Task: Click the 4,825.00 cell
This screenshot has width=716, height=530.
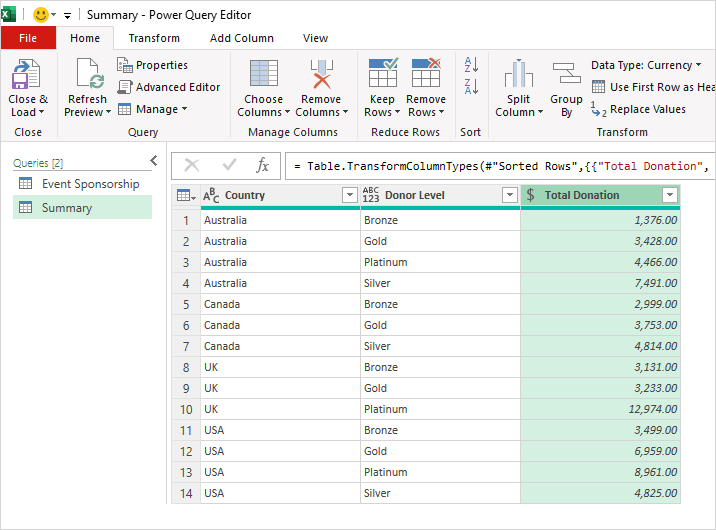Action: pyautogui.click(x=600, y=493)
